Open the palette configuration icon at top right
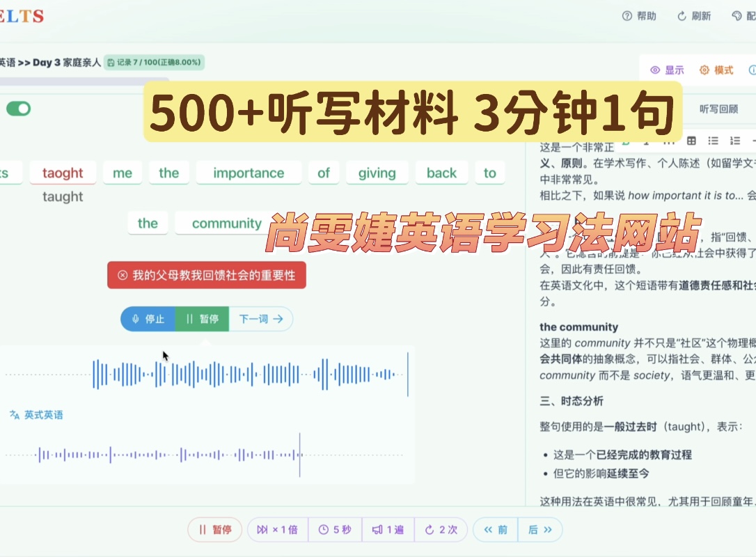The image size is (756, 557). (737, 16)
